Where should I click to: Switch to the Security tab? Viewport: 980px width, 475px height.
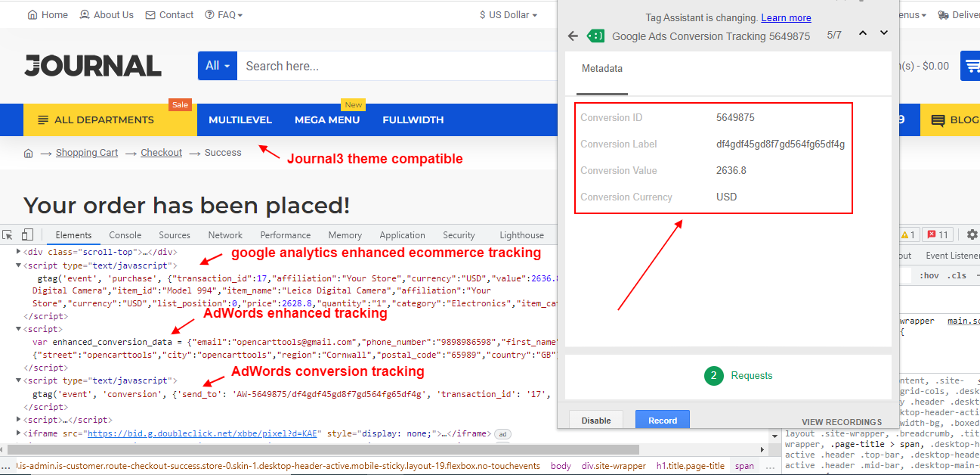[x=459, y=235]
